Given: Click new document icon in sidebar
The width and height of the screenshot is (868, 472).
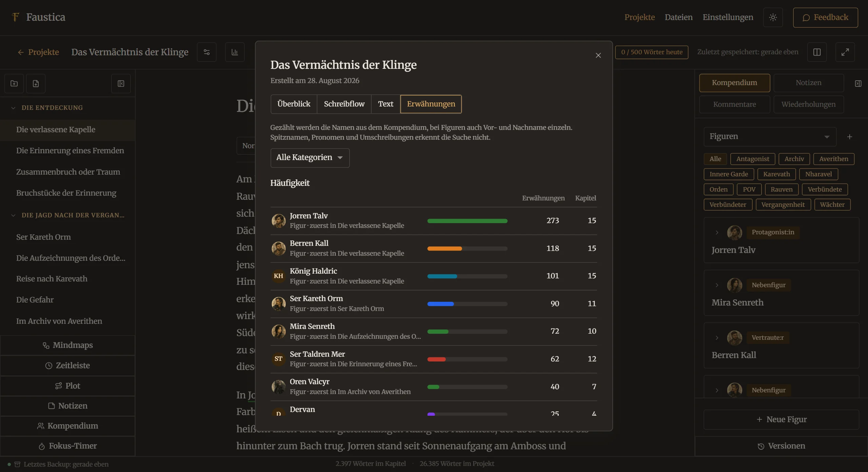Looking at the screenshot, I should coord(36,83).
